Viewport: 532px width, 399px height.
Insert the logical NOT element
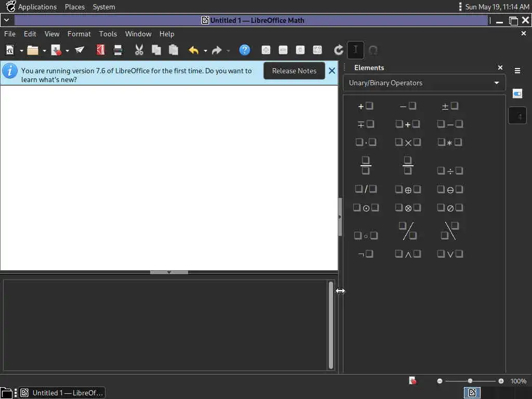point(366,254)
